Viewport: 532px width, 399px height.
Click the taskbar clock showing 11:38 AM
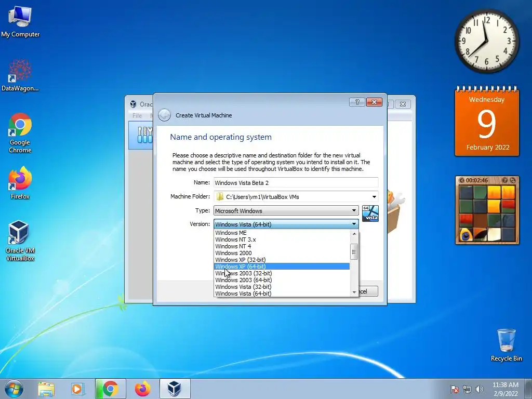[505, 389]
